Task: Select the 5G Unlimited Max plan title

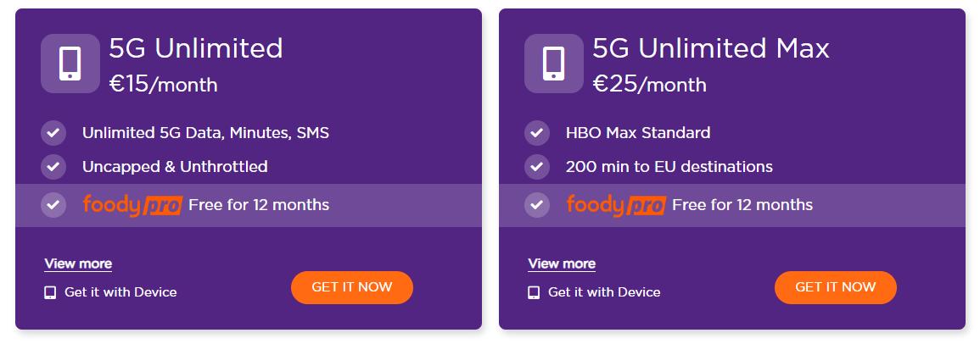Action: click(711, 48)
